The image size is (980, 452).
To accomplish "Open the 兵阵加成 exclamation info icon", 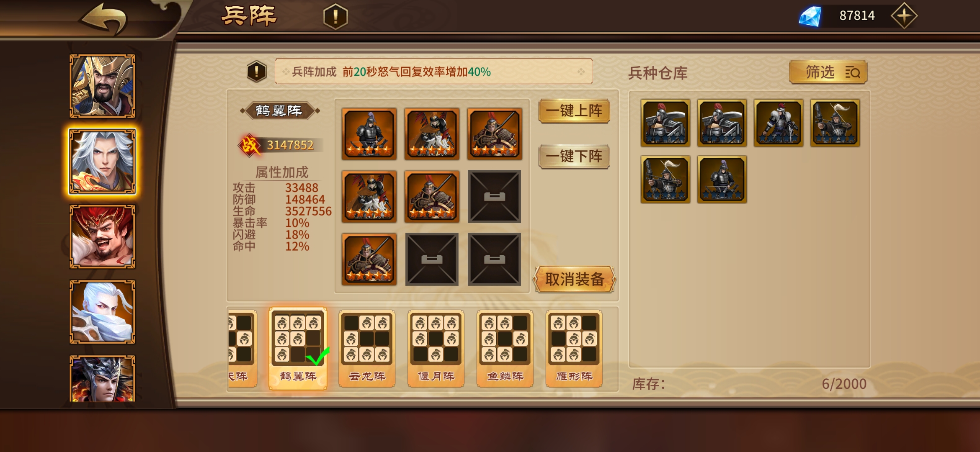I will pos(257,72).
